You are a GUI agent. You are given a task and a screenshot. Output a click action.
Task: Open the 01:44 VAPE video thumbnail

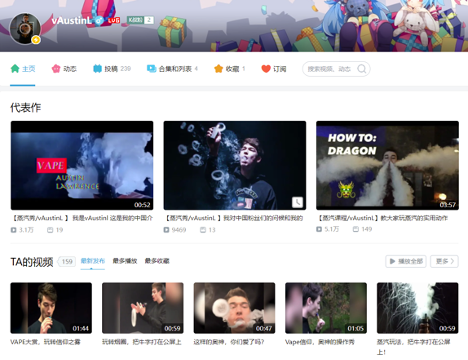(51, 308)
